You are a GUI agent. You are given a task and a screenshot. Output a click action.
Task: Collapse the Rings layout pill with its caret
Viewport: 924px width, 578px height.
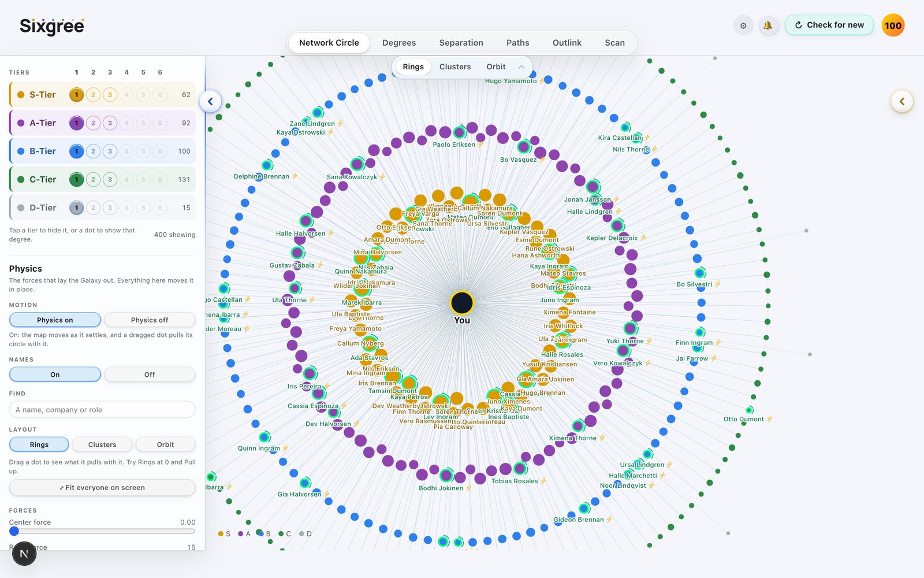pyautogui.click(x=521, y=67)
